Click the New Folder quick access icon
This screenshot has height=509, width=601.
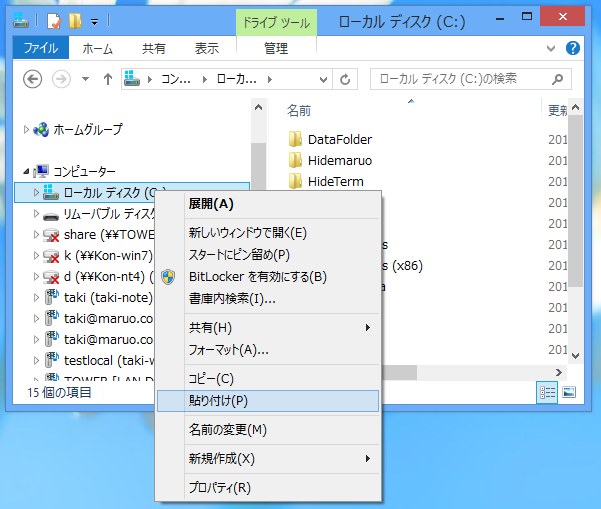click(75, 21)
